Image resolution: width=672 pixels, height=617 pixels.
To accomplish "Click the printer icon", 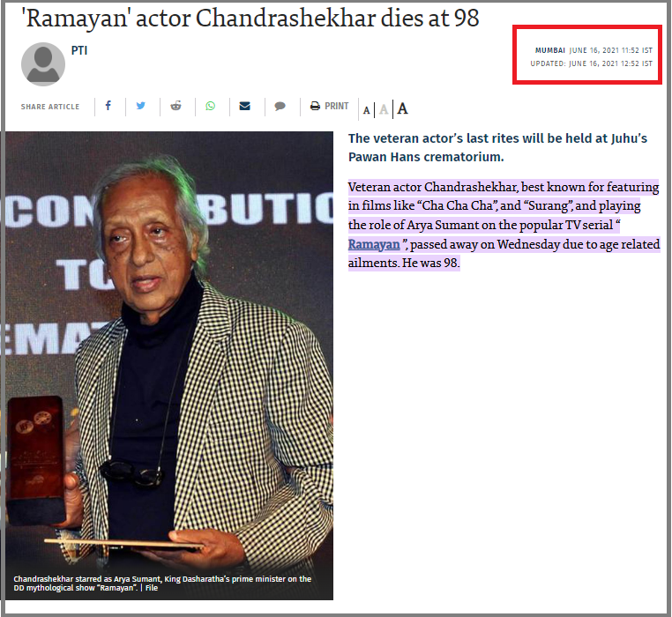I will 315,106.
